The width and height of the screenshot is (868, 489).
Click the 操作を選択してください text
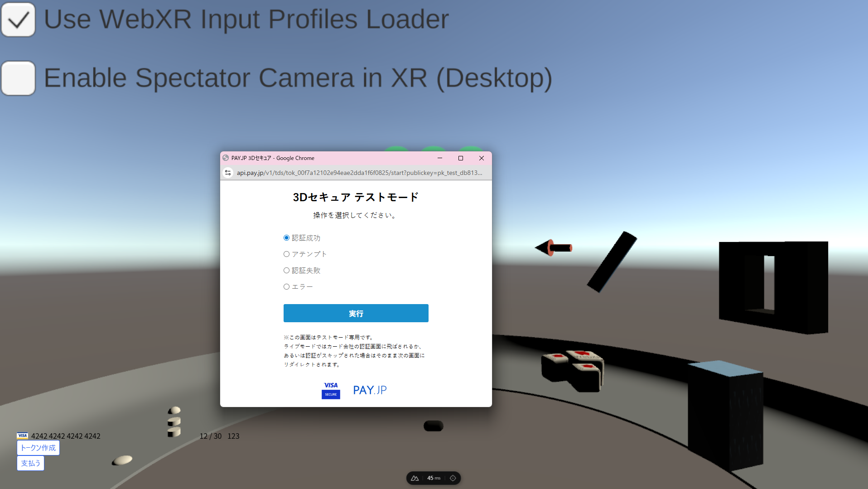click(x=356, y=215)
